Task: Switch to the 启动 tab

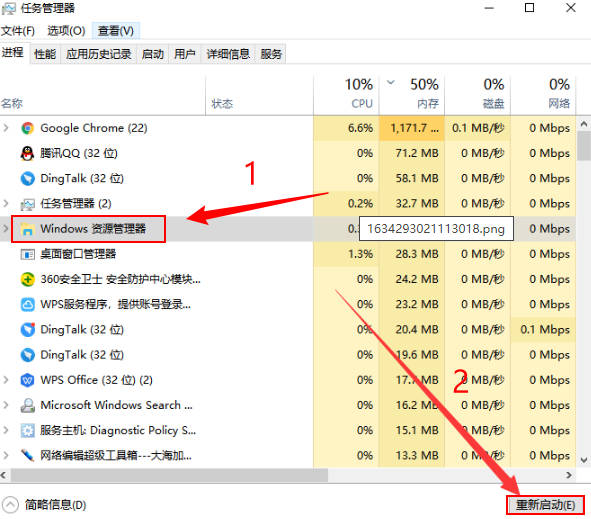Action: [x=153, y=54]
